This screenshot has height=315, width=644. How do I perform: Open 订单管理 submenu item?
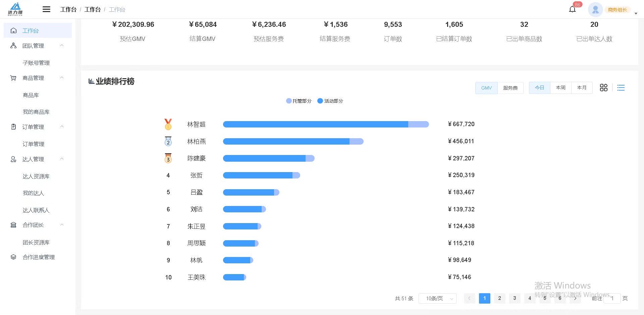[34, 144]
